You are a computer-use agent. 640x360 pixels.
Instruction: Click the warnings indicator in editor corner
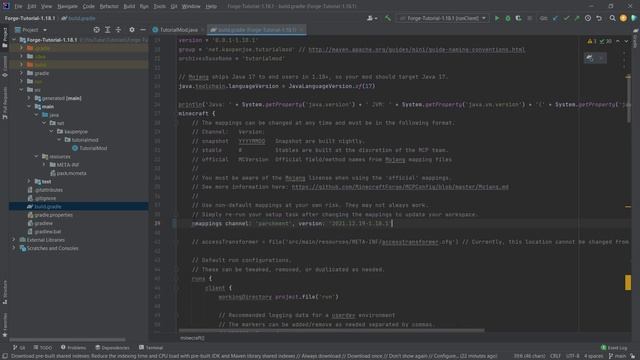[x=592, y=41]
